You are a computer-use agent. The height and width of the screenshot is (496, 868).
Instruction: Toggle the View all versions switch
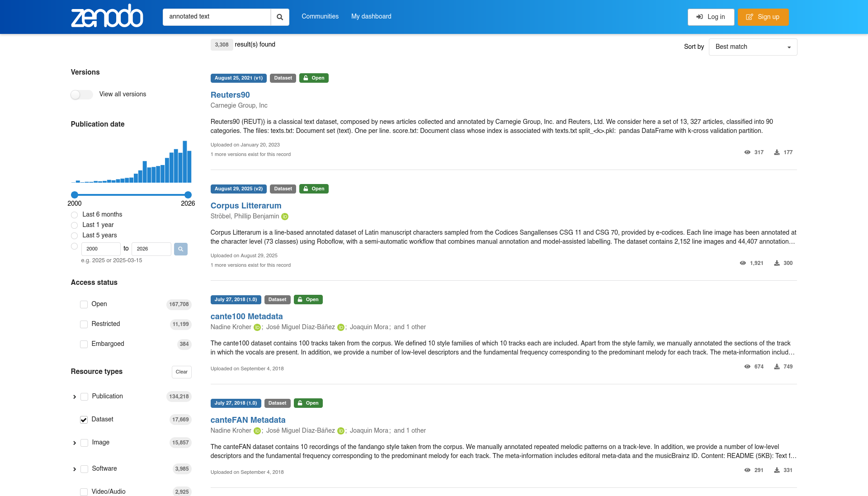pyautogui.click(x=82, y=94)
